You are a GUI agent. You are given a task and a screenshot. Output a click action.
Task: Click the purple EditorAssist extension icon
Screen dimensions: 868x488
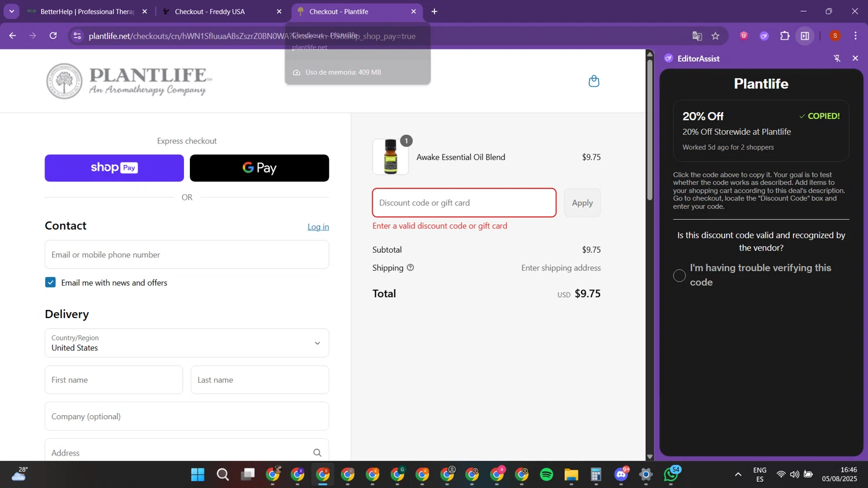pyautogui.click(x=764, y=36)
